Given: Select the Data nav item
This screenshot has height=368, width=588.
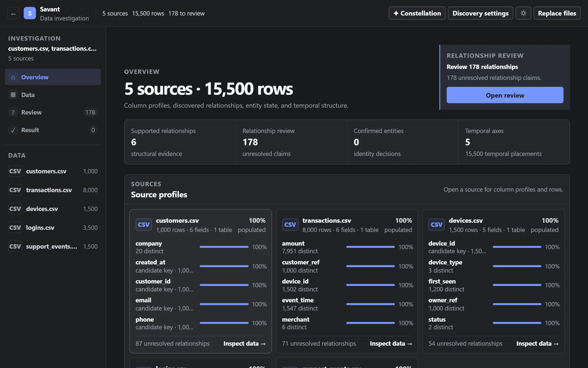Looking at the screenshot, I should tap(53, 95).
